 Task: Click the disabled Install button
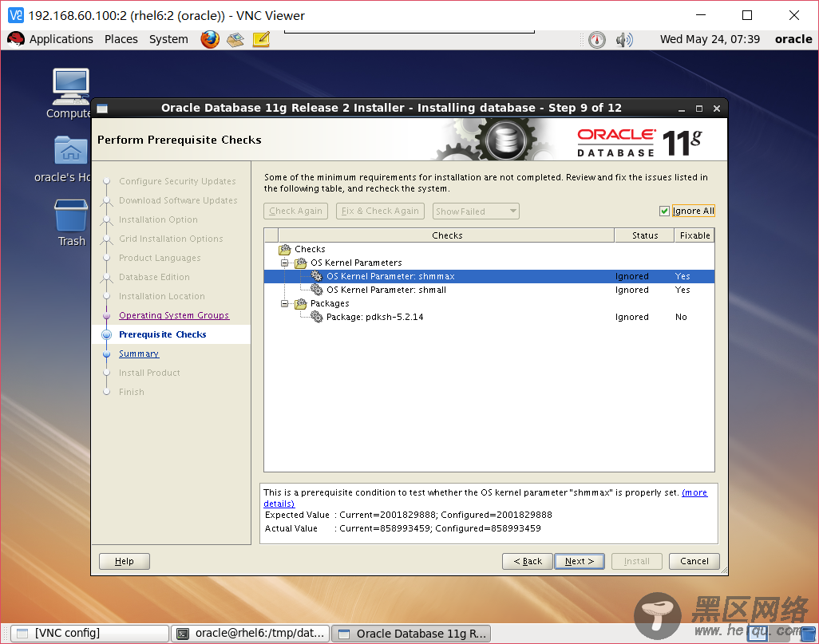[637, 561]
